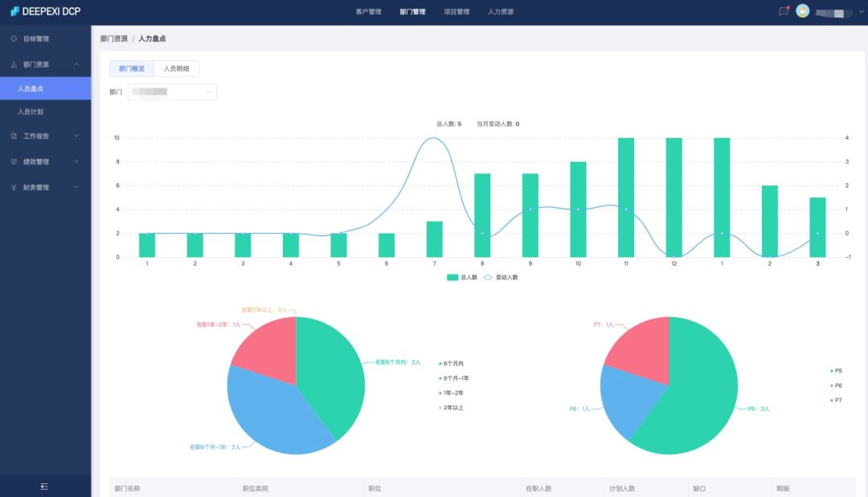
Task: Open the 人力资源 top menu
Action: tap(501, 11)
